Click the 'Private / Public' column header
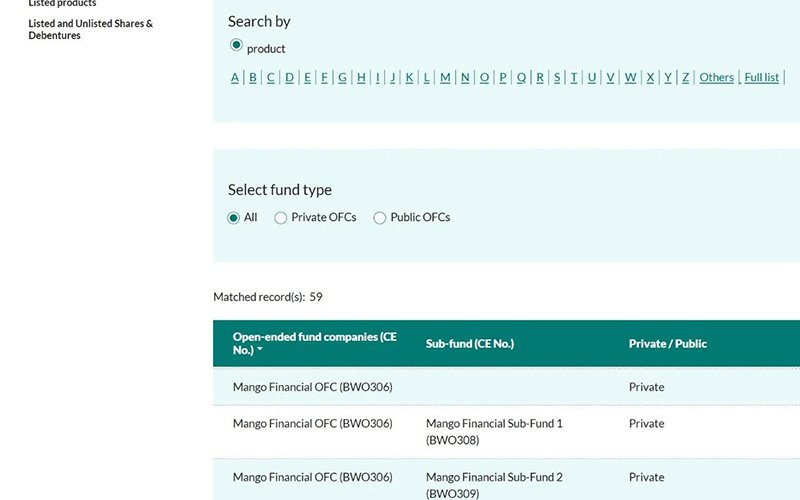 pyautogui.click(x=667, y=343)
